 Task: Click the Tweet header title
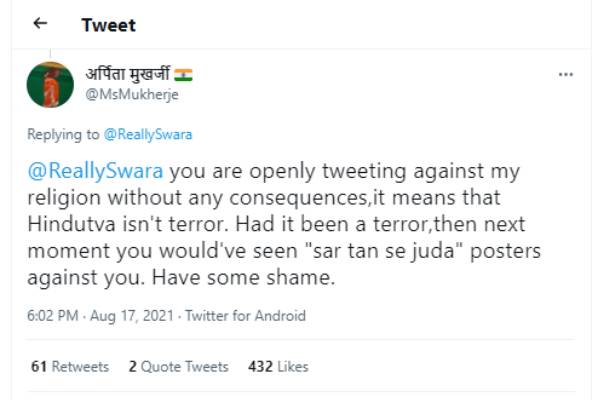tap(109, 24)
